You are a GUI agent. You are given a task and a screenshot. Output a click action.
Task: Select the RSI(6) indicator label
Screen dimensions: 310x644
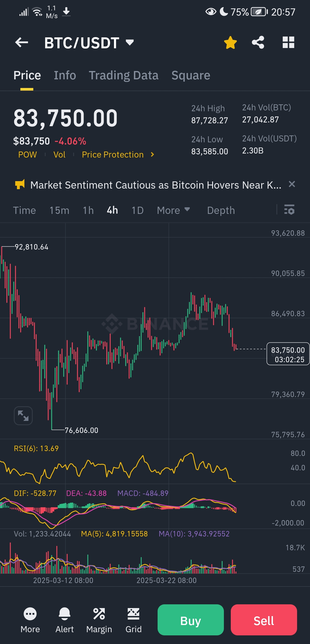(x=36, y=448)
